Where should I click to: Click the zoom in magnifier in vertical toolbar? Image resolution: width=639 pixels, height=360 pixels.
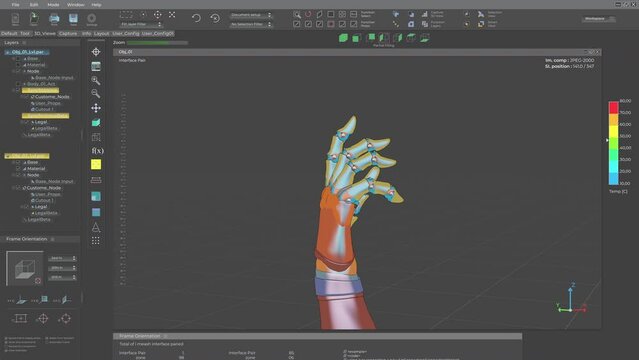click(96, 80)
